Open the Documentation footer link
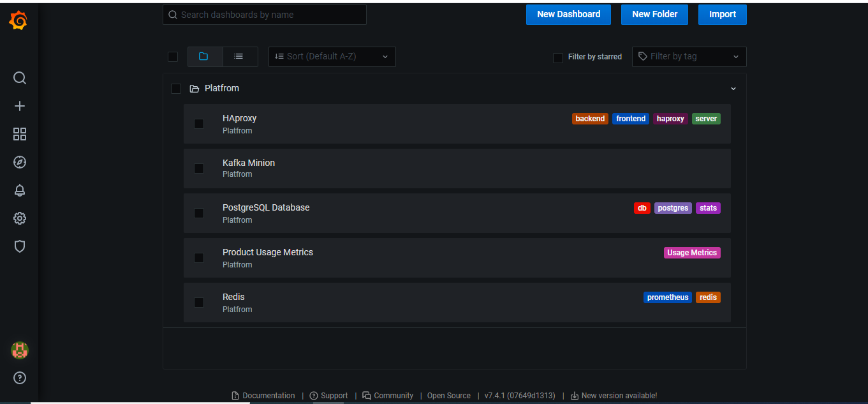 point(263,396)
